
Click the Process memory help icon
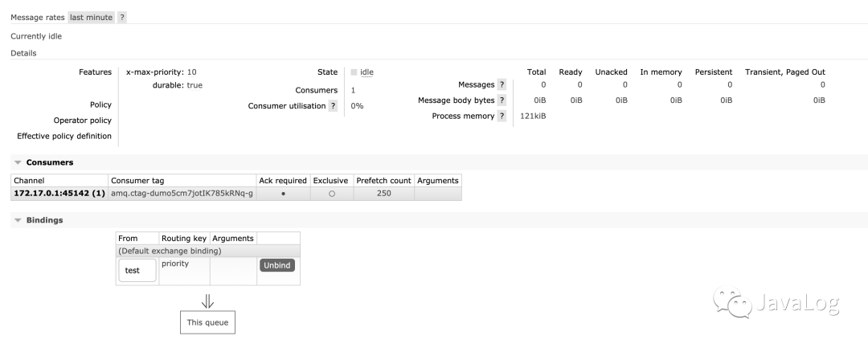pyautogui.click(x=502, y=117)
